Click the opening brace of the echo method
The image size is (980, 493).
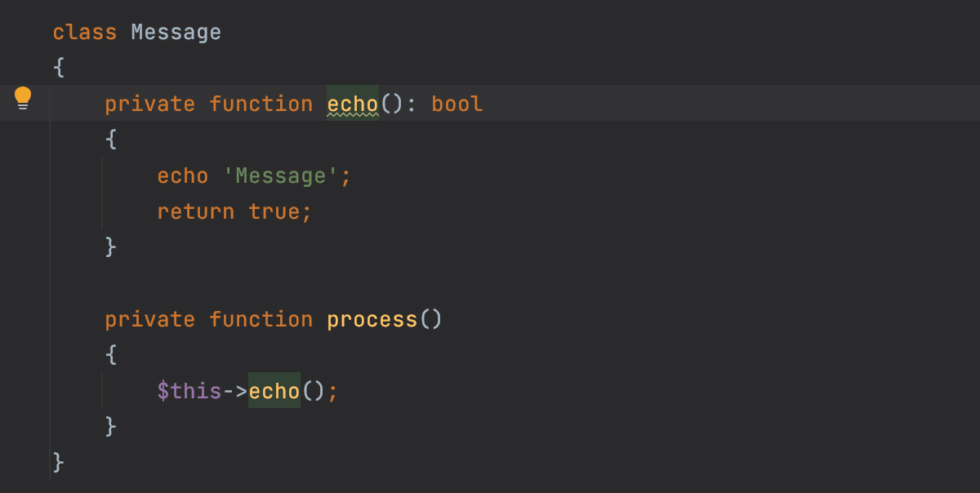point(111,140)
